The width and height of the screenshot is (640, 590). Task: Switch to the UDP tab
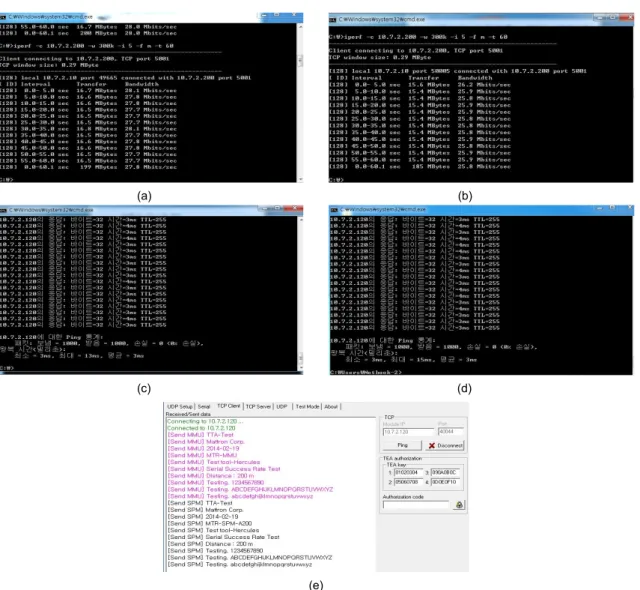click(x=282, y=407)
